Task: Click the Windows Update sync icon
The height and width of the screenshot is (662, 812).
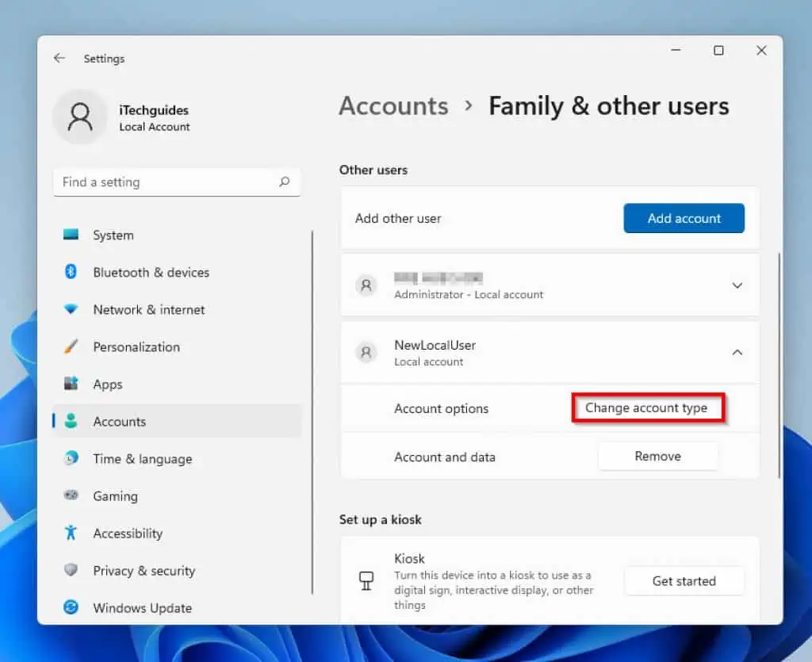Action: point(71,607)
